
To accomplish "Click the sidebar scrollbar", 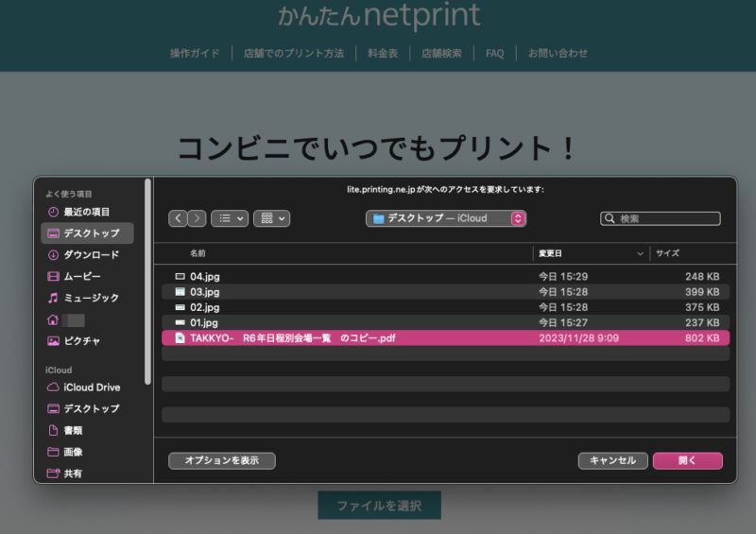I will point(147,282).
